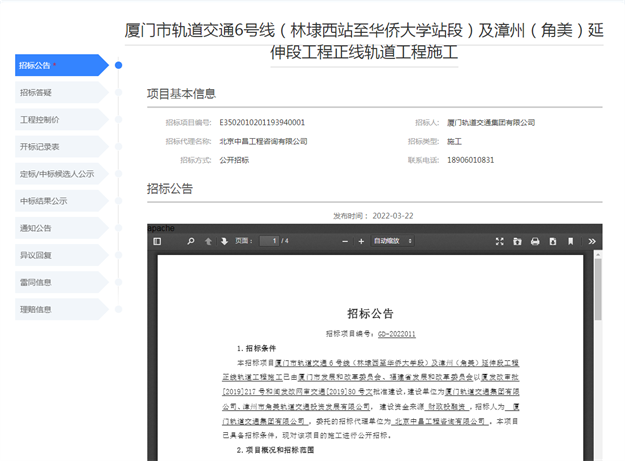Print the PDF document
625x461 pixels.
[x=535, y=241]
